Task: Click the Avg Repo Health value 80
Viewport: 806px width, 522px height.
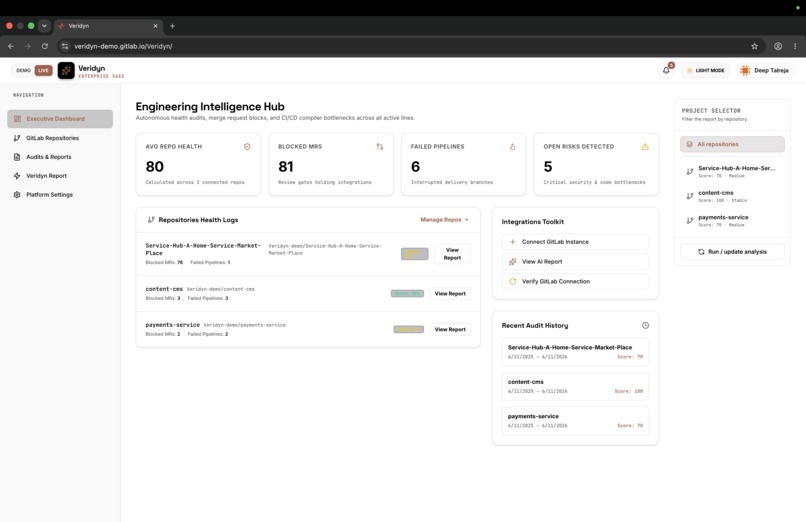Action: pos(154,166)
